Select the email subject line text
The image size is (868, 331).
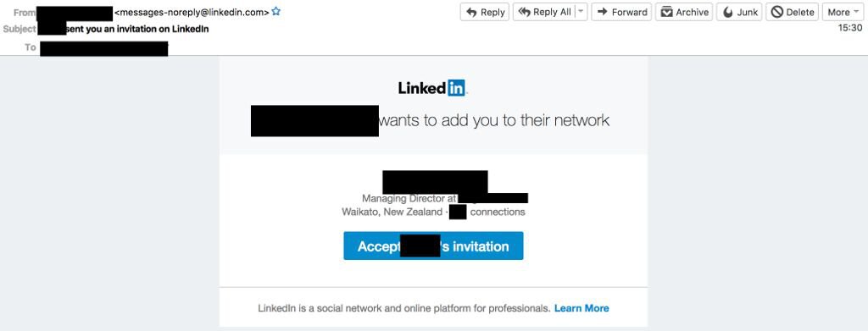click(x=124, y=29)
